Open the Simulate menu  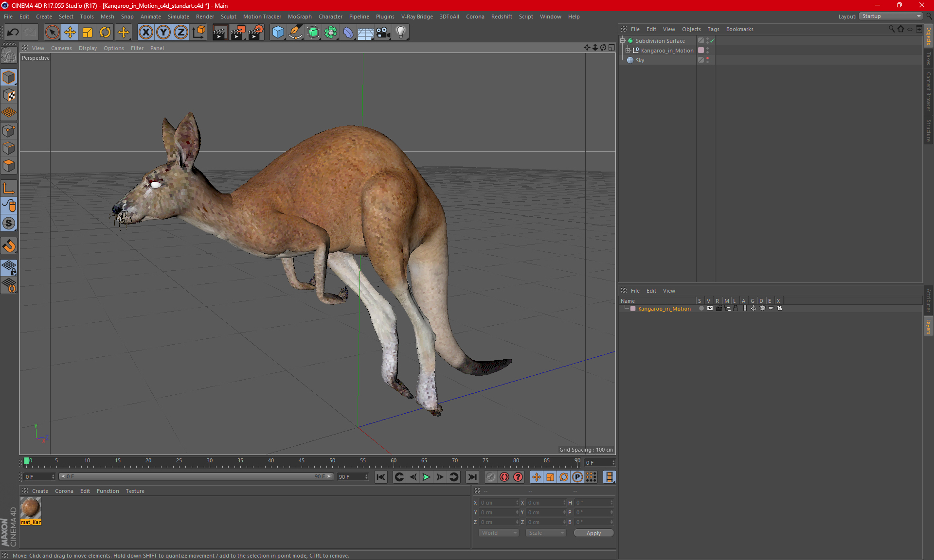coord(178,17)
